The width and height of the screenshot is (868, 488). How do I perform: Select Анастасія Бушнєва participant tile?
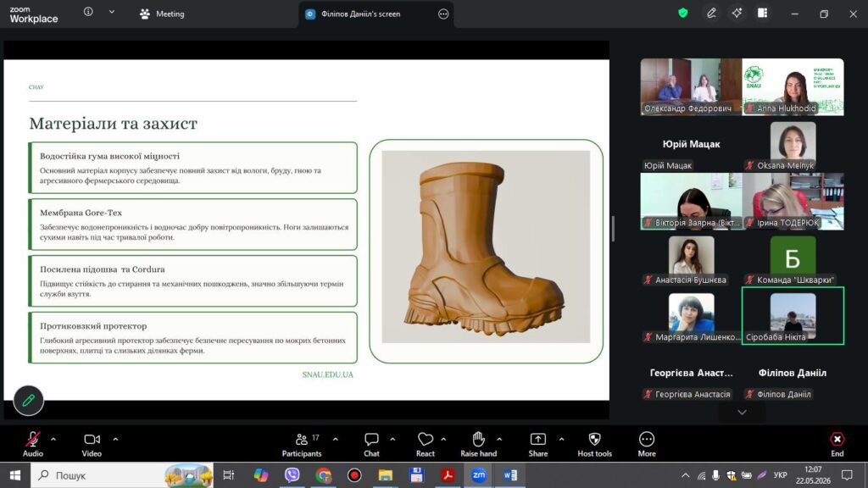[691, 259]
